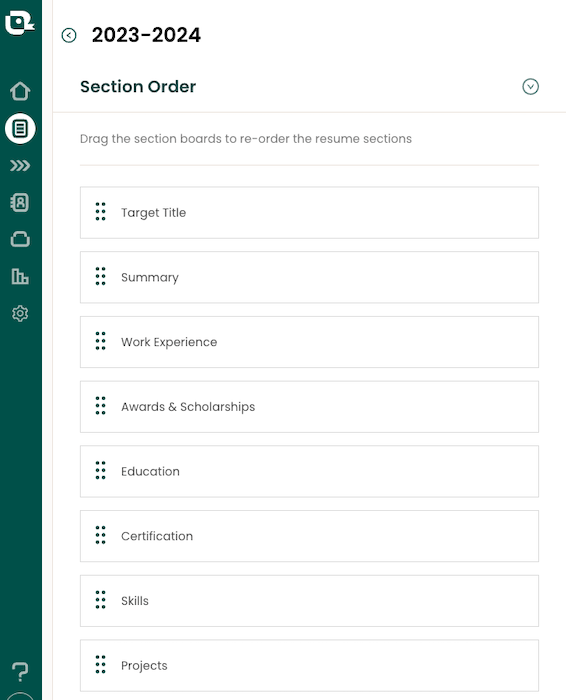
Task: Select the Skills section label
Action: click(135, 601)
